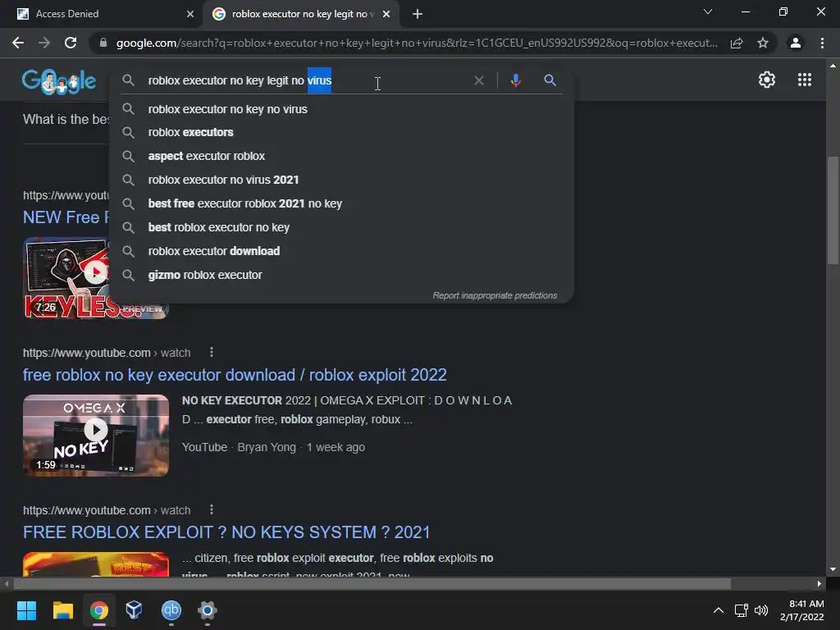Screen dimensions: 840x630
Task: Click the Google doodle logo
Action: click(59, 81)
